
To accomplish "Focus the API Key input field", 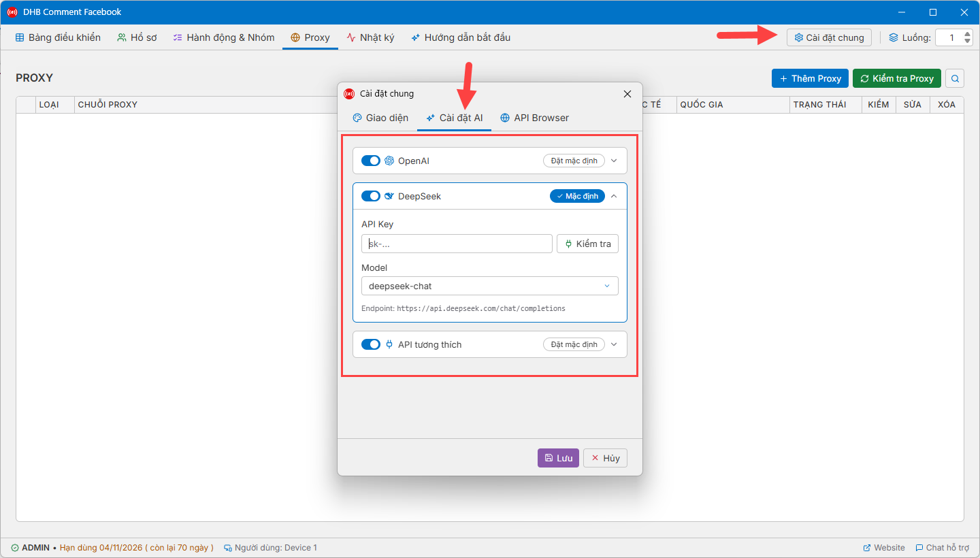I will [457, 244].
